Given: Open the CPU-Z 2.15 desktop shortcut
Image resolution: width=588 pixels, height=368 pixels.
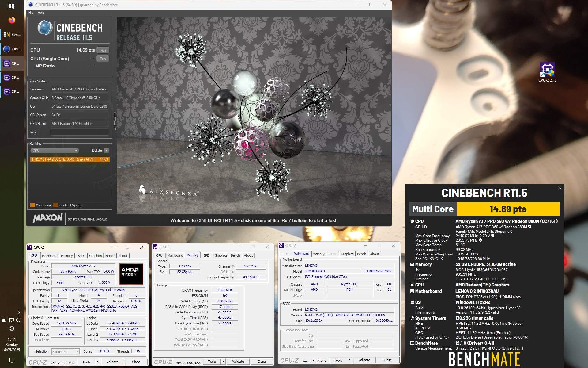Looking at the screenshot, I should pyautogui.click(x=547, y=72).
